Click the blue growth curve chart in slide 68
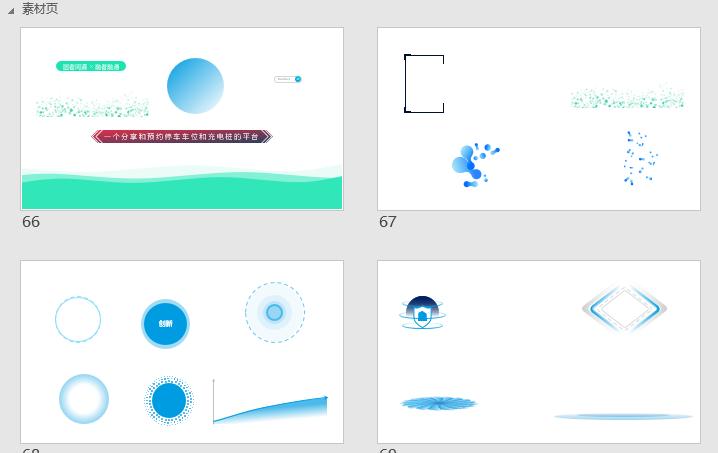718x453 pixels. [270, 401]
